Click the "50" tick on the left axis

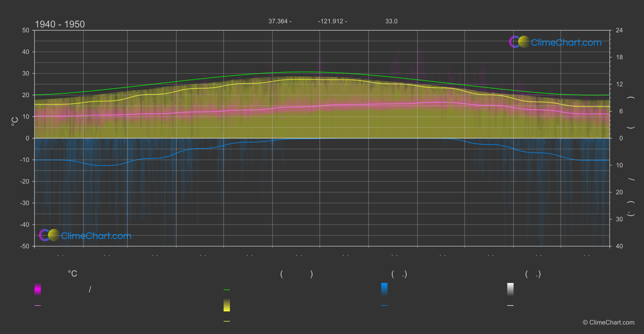[x=26, y=30]
